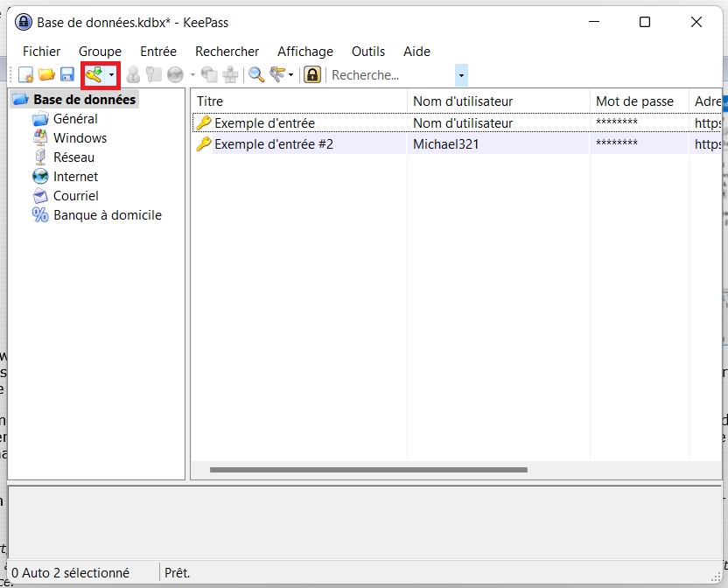Click the Add entry key icon

(x=94, y=75)
